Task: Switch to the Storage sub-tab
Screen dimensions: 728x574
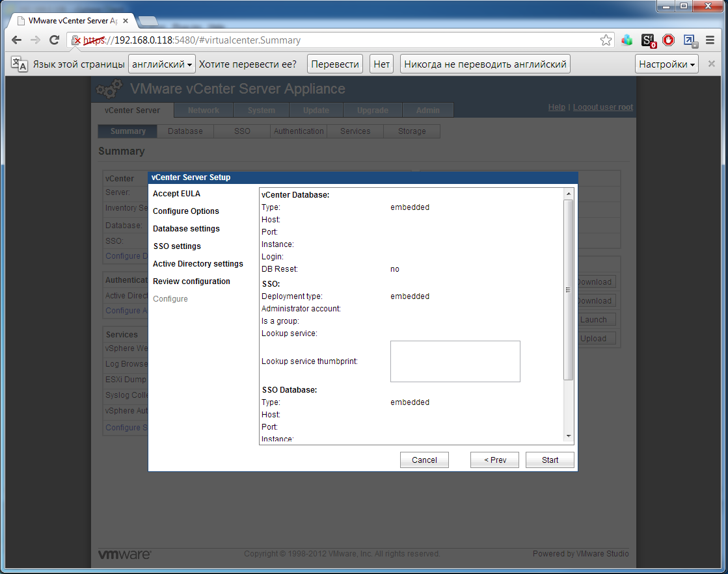Action: 412,131
